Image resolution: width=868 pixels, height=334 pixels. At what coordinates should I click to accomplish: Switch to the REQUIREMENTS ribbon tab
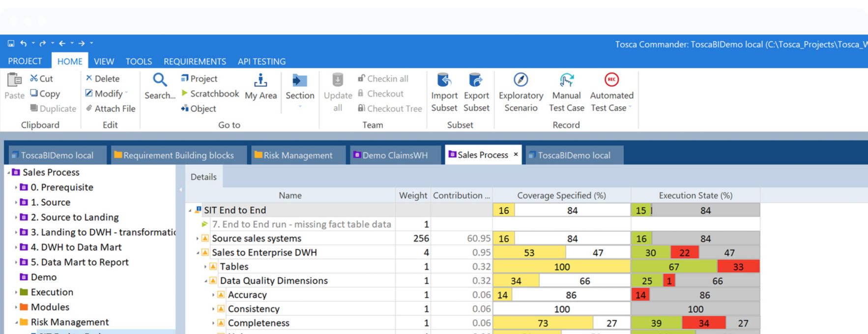tap(195, 61)
